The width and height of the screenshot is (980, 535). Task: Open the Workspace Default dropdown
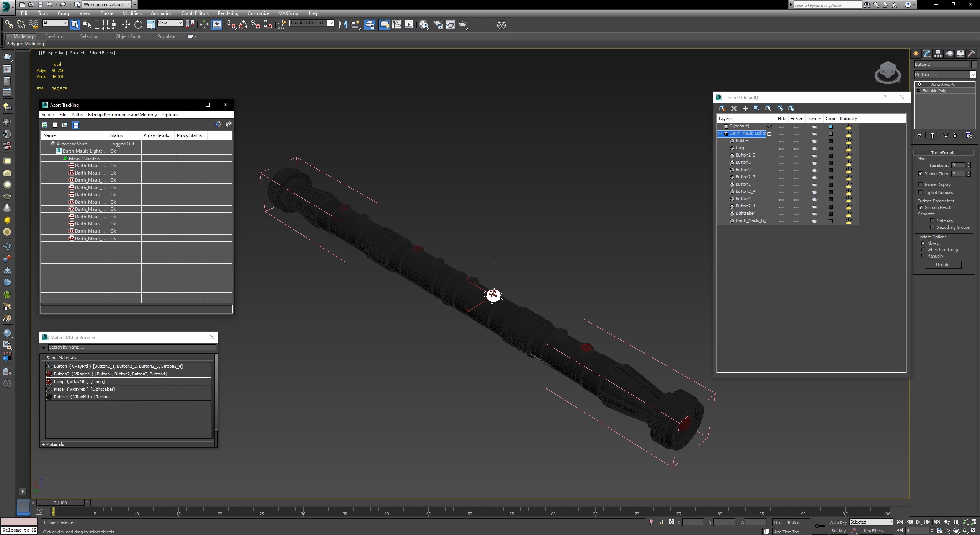click(x=106, y=5)
